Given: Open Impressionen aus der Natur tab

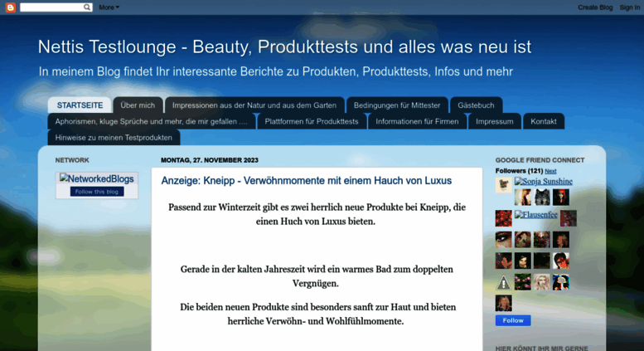Looking at the screenshot, I should (254, 105).
